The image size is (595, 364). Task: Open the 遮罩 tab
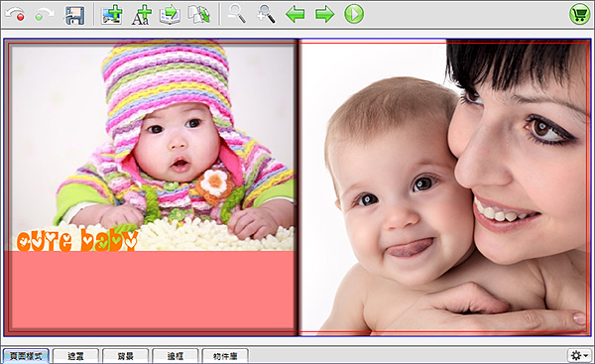point(75,356)
